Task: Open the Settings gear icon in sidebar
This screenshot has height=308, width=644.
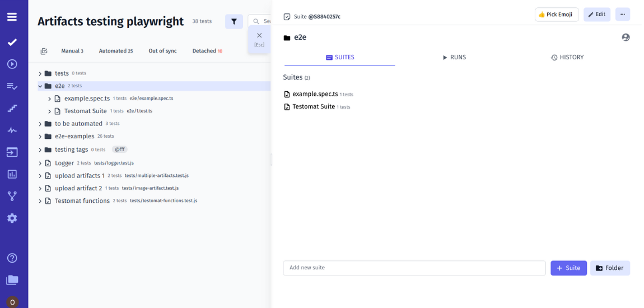Action: coord(12,218)
